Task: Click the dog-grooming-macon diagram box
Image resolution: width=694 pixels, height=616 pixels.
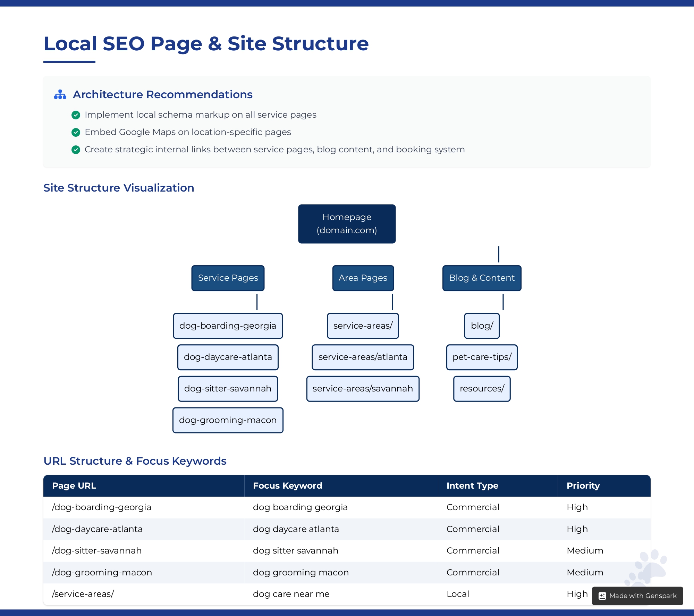Action: point(228,420)
